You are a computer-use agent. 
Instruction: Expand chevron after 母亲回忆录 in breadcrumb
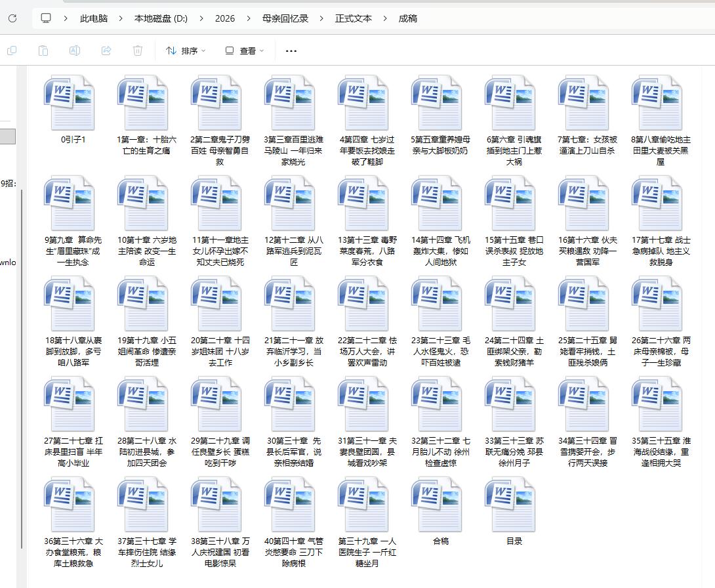tap(321, 18)
